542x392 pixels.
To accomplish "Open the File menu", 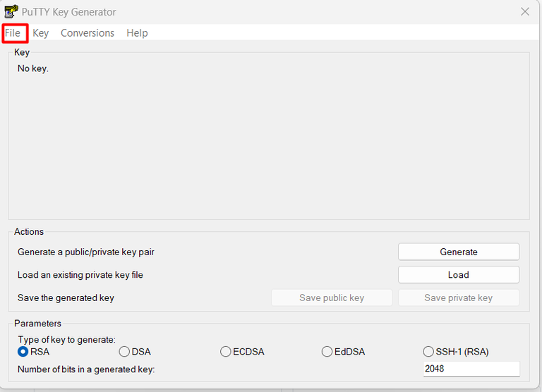I will click(13, 33).
